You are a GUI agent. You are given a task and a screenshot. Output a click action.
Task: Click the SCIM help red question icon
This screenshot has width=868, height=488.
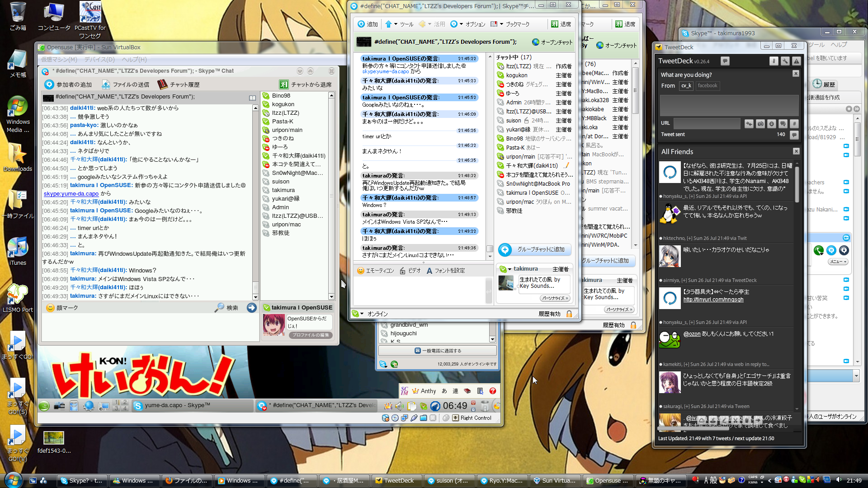coord(492,391)
